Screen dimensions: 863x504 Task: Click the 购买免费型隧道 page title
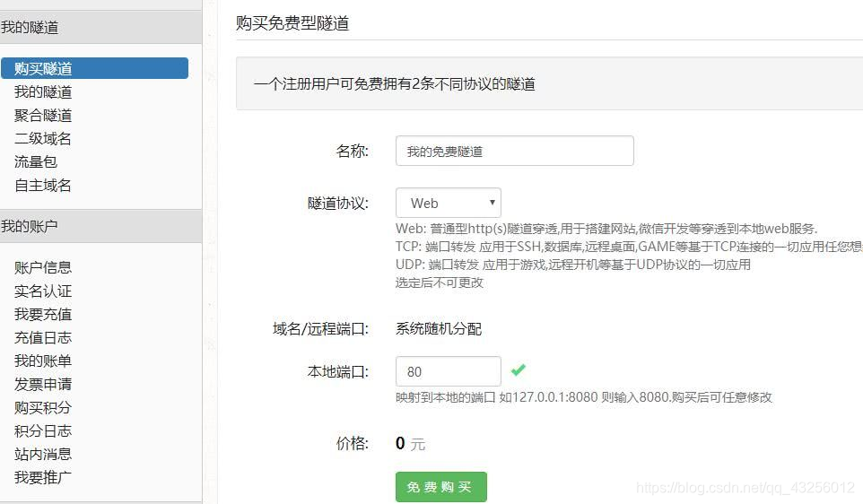pyautogui.click(x=292, y=23)
